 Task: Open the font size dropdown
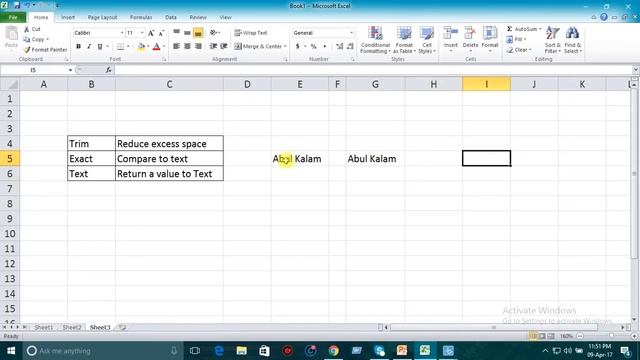tap(142, 33)
